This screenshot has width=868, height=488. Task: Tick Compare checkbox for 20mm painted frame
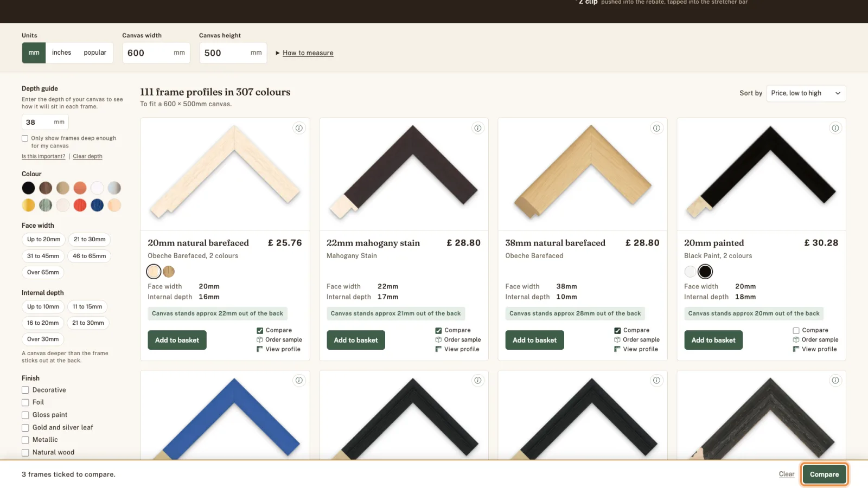coord(796,330)
